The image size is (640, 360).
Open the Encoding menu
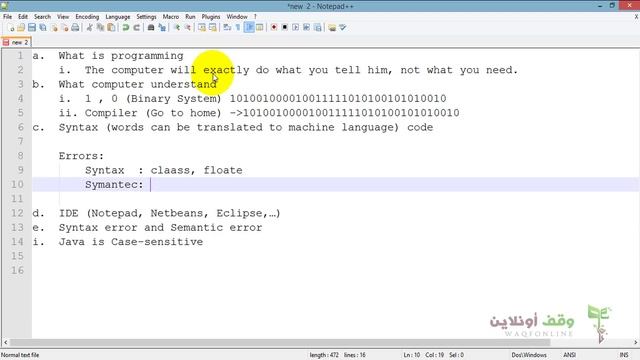tap(87, 17)
